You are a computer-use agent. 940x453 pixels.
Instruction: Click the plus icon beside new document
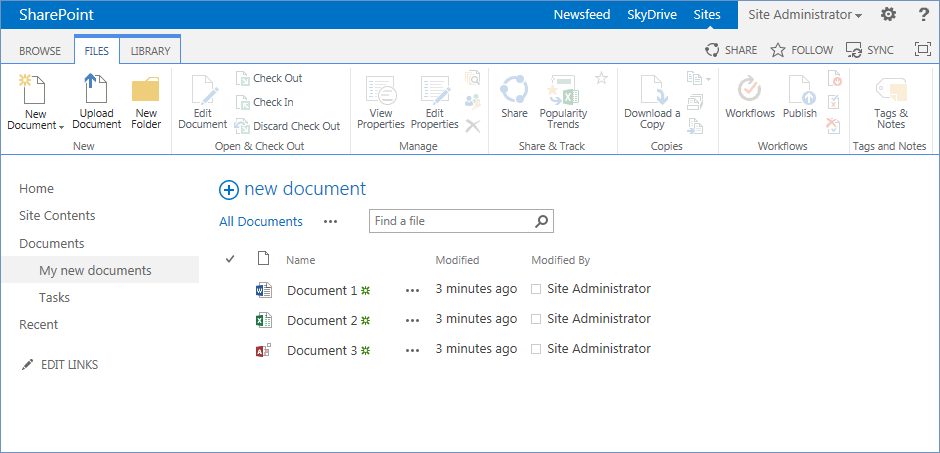pyautogui.click(x=229, y=190)
